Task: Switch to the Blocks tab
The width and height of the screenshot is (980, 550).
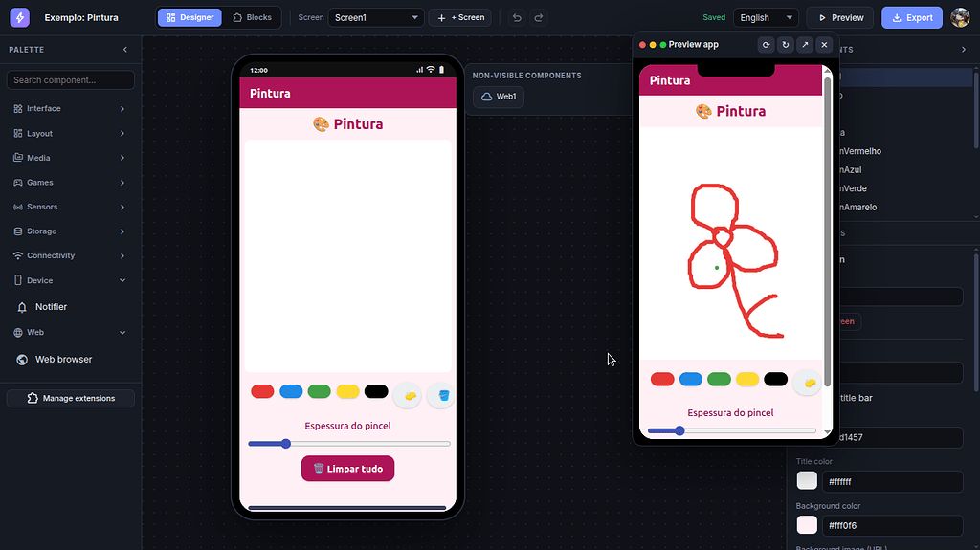Action: coord(253,17)
